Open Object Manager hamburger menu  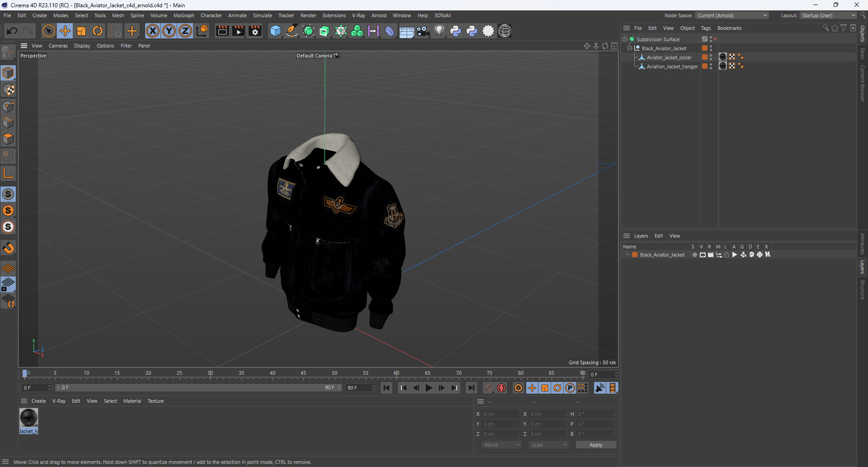pos(627,28)
